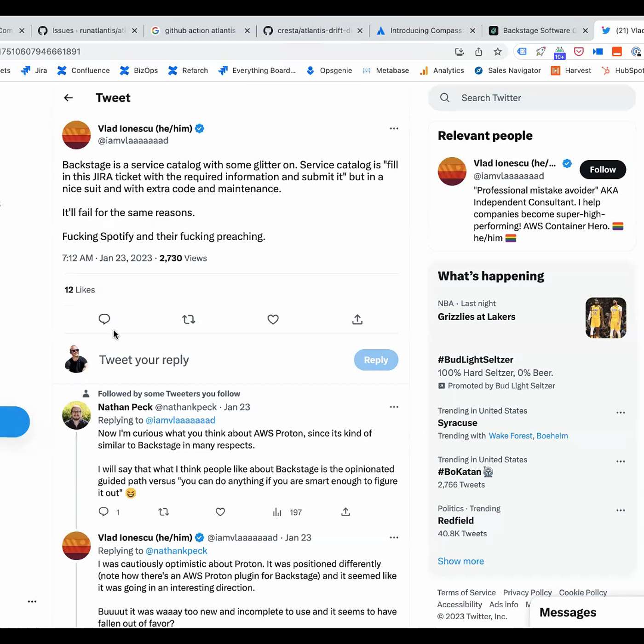Image resolution: width=644 pixels, height=644 pixels.
Task: Open the Jira bookmark
Action: tap(34, 70)
